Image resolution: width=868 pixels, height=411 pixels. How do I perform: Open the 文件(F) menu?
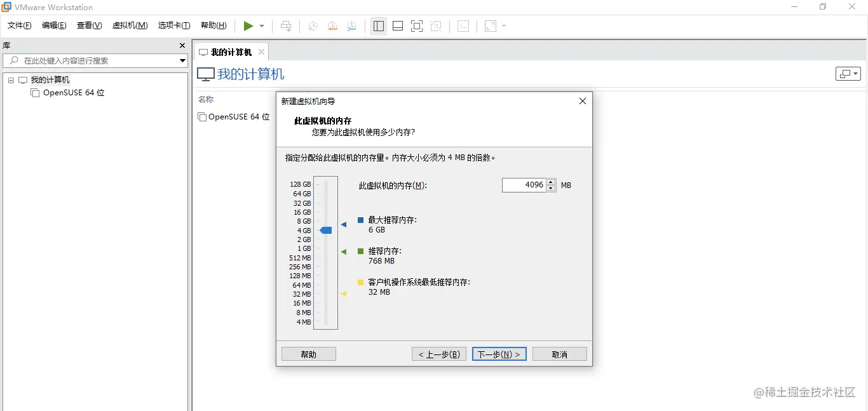[20, 25]
